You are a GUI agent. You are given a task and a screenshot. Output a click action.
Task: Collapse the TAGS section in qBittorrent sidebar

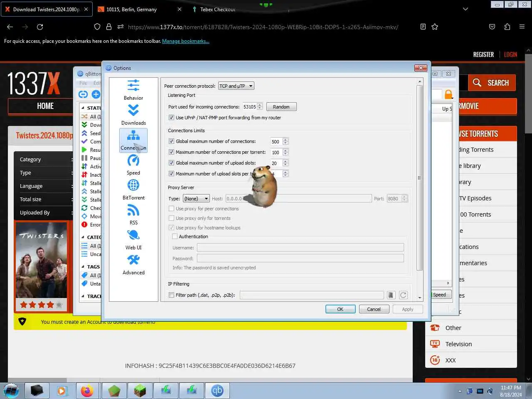click(x=83, y=267)
